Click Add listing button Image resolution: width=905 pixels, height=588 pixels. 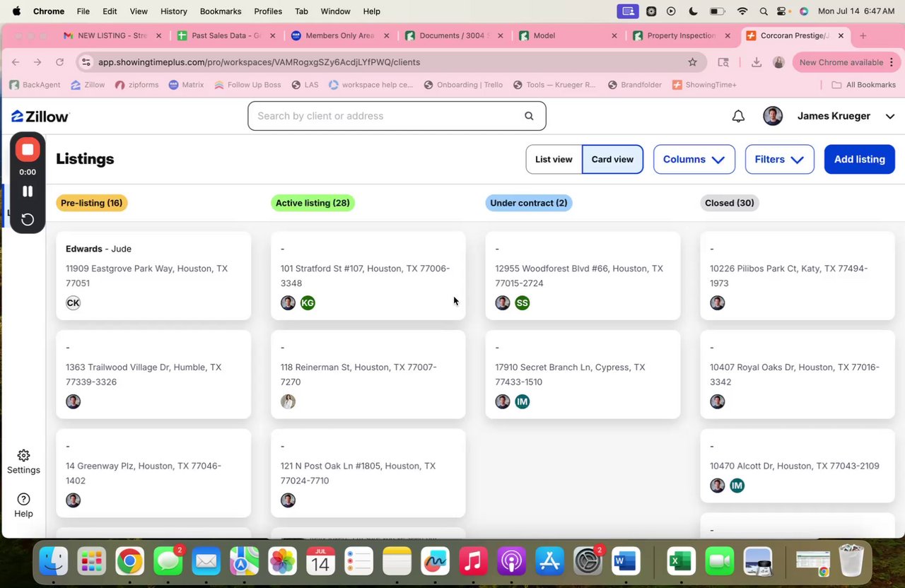pyautogui.click(x=860, y=159)
